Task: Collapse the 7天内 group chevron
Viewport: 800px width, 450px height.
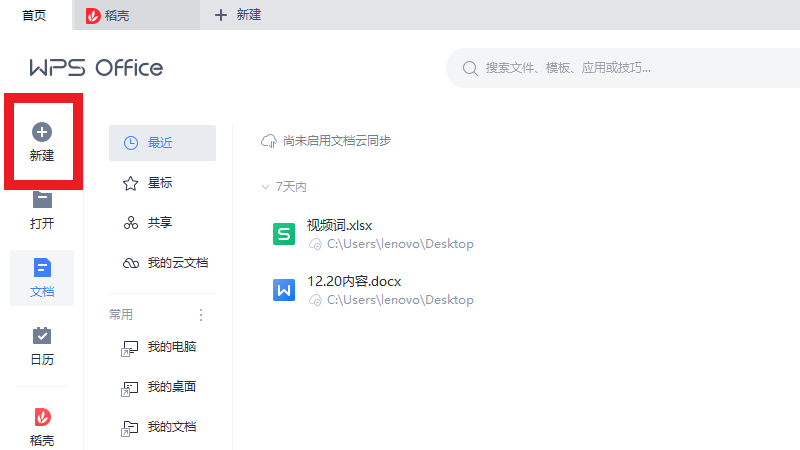Action: (265, 187)
